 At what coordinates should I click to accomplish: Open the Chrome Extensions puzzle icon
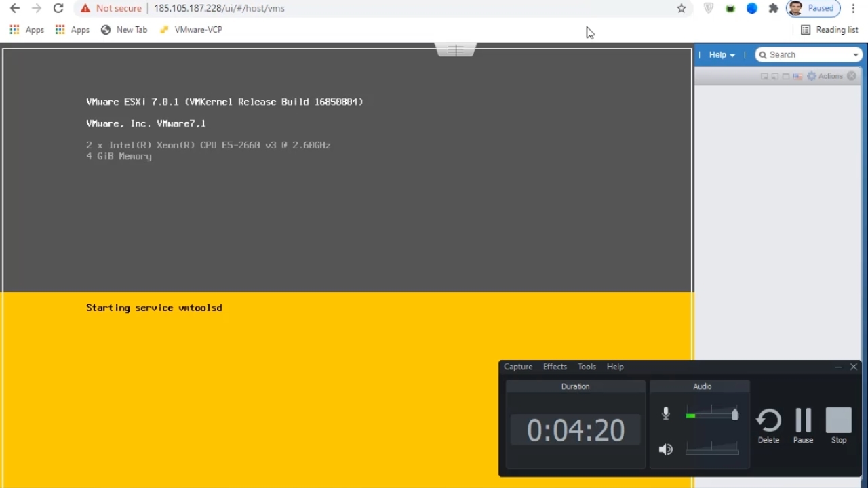(773, 8)
